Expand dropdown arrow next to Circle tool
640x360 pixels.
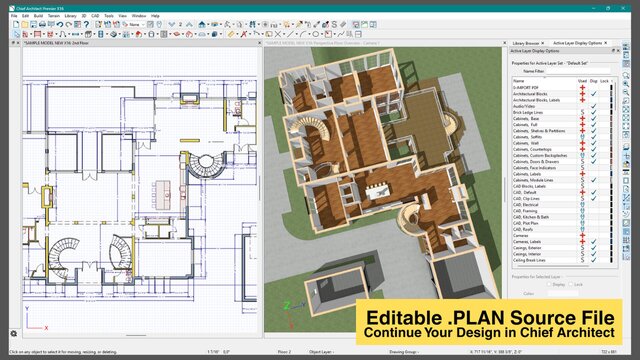[x=322, y=34]
